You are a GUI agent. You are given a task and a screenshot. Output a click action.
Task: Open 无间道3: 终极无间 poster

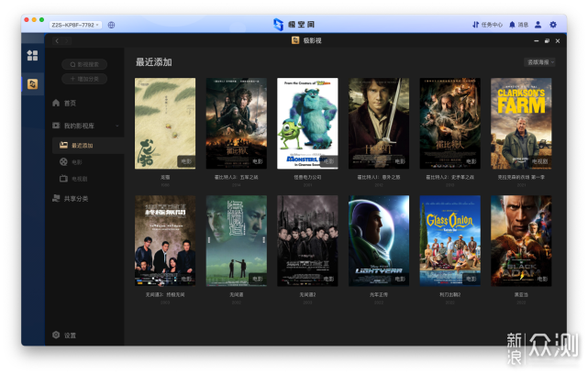click(x=165, y=240)
